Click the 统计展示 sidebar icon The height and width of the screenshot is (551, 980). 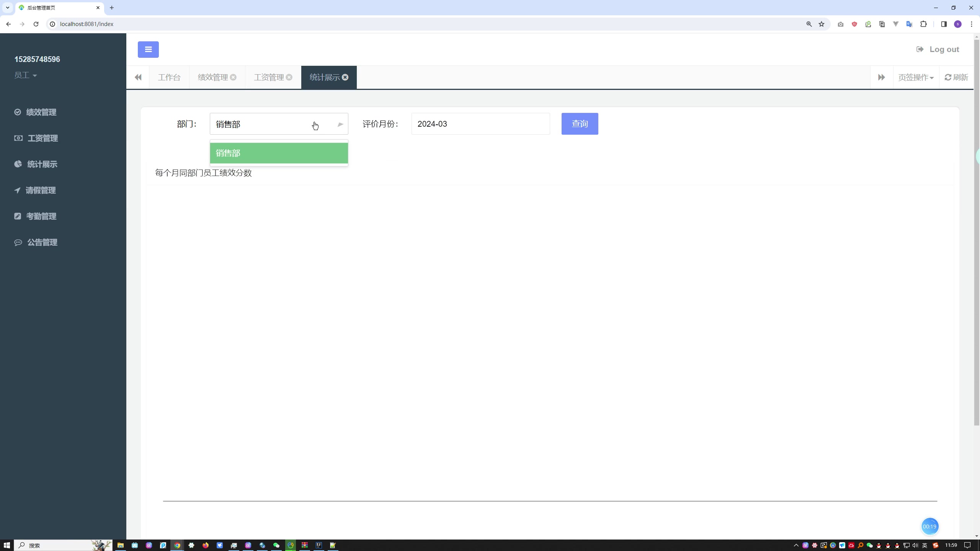tap(18, 164)
